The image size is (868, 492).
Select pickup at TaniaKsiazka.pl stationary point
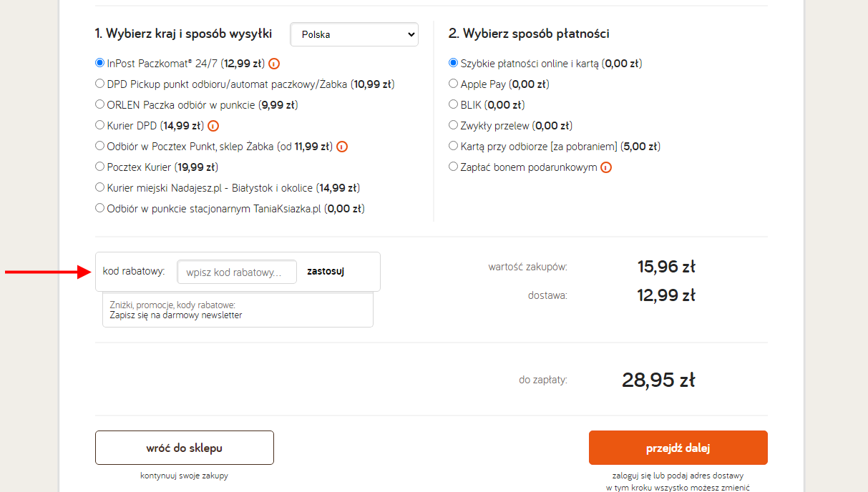[100, 208]
